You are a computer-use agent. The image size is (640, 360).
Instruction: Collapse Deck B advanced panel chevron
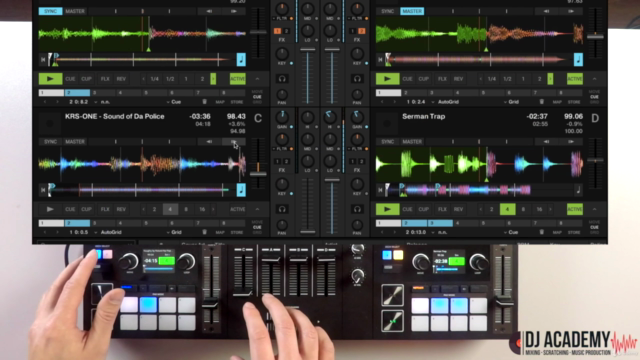click(595, 79)
